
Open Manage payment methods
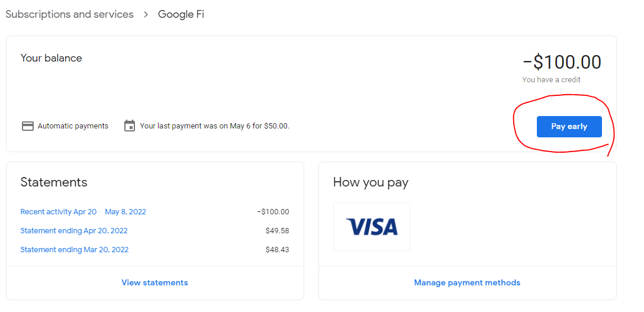click(467, 282)
